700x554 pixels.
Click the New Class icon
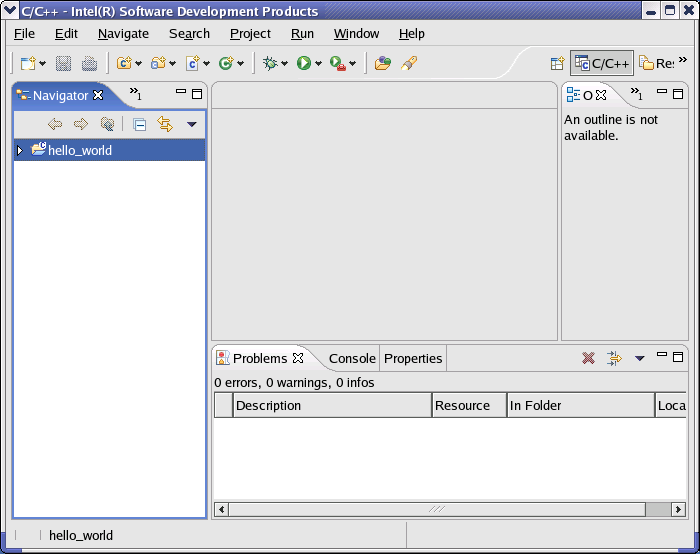tap(226, 63)
